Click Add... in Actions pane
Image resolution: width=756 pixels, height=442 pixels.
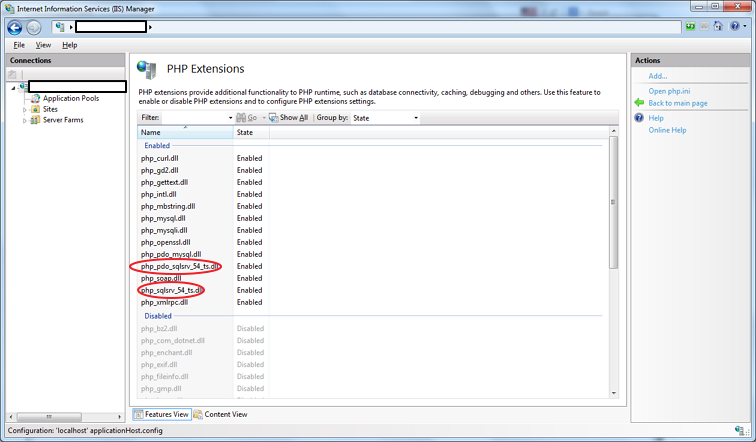click(658, 76)
